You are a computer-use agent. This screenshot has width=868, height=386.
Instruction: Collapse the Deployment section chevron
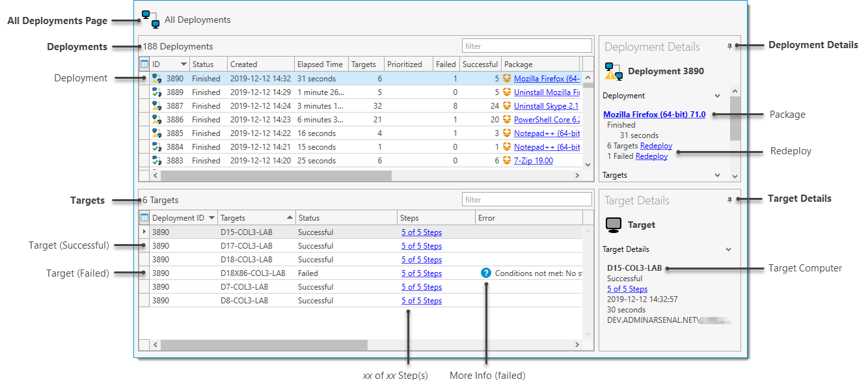tap(717, 96)
